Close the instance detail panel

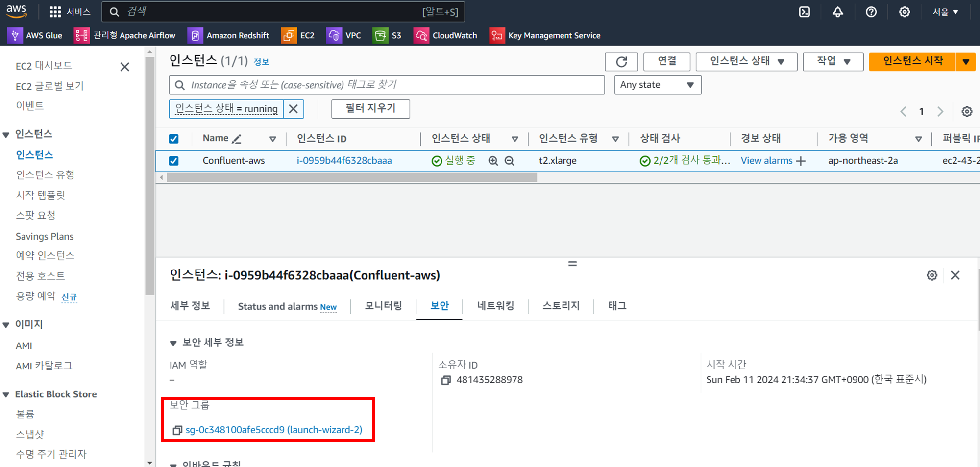(955, 275)
